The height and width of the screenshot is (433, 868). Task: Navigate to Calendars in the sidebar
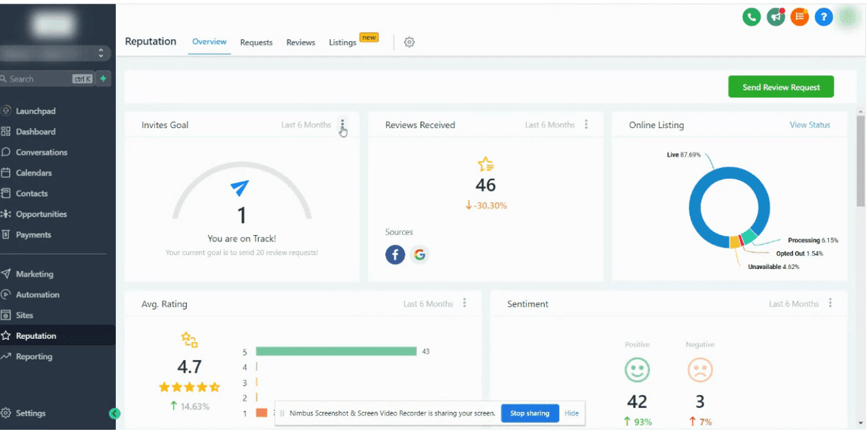(34, 172)
